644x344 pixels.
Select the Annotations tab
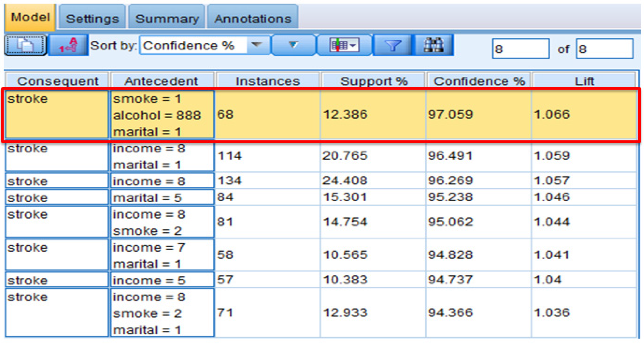253,19
